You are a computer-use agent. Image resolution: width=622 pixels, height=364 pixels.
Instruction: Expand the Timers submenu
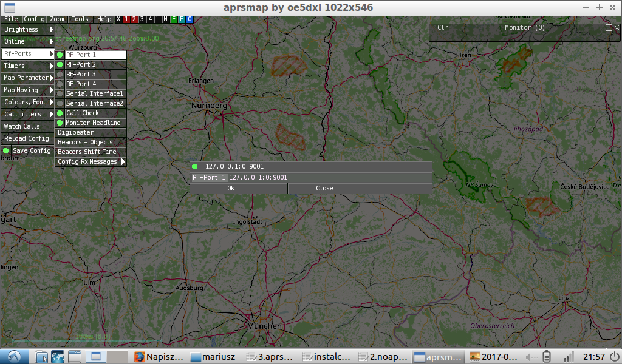click(28, 66)
